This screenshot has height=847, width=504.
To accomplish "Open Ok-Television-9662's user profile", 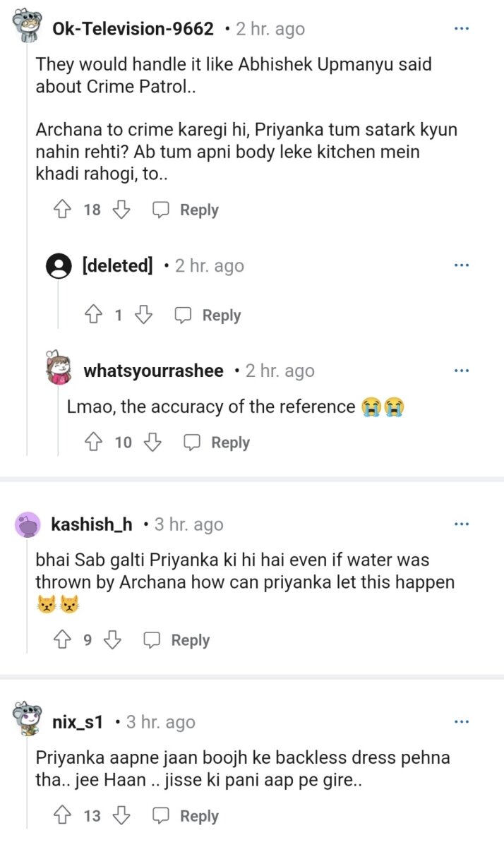I will click(133, 29).
